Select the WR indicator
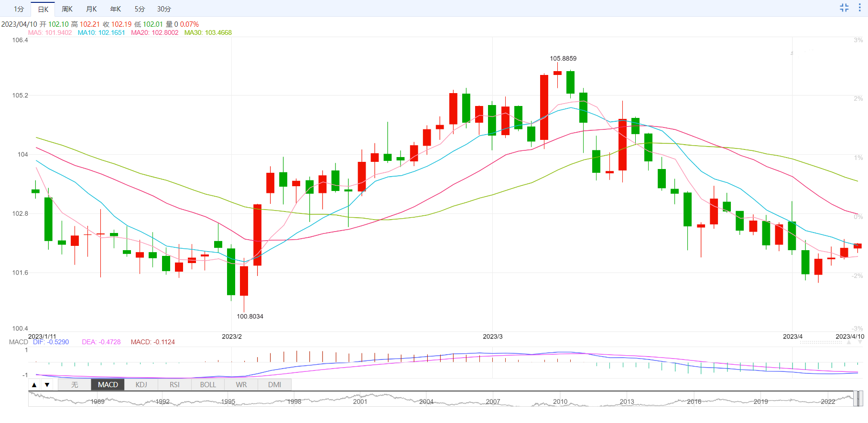This screenshot has width=868, height=423. [241, 385]
